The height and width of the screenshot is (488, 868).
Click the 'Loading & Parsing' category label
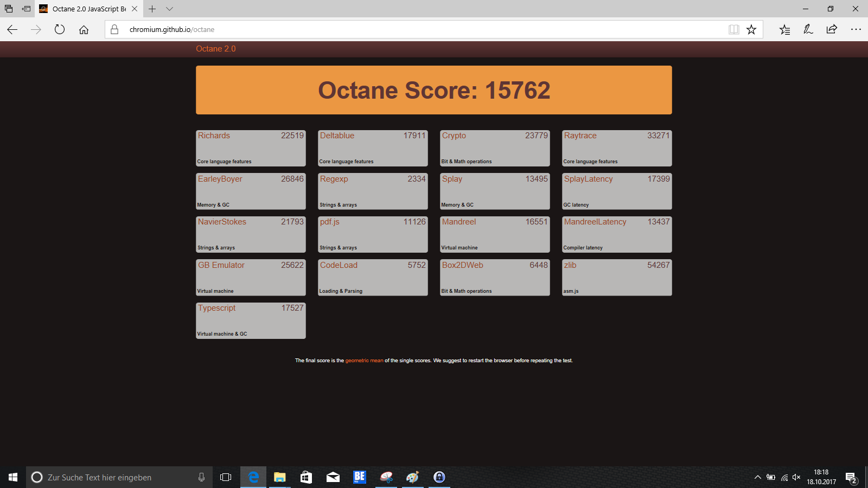tap(341, 291)
